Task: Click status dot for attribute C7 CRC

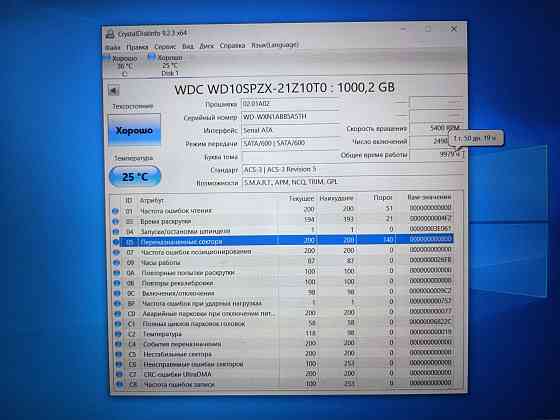Action: tap(119, 374)
